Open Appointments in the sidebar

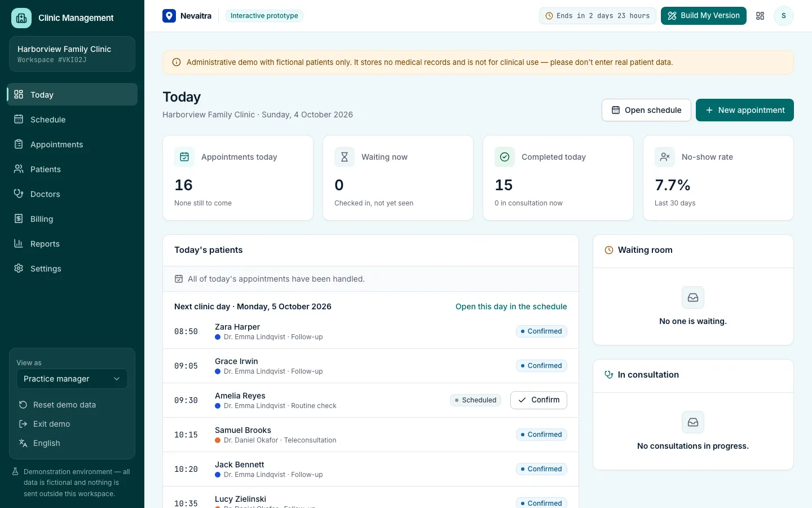click(72, 144)
